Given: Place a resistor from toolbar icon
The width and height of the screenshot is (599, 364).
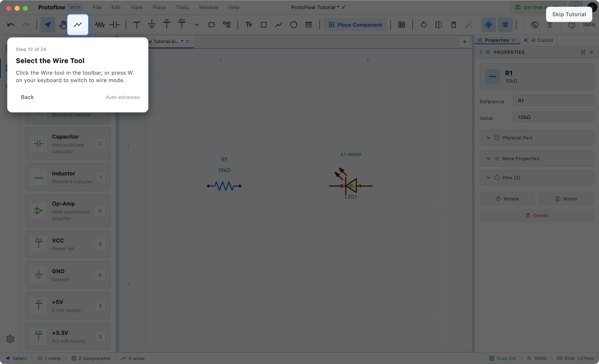Looking at the screenshot, I should (x=100, y=25).
